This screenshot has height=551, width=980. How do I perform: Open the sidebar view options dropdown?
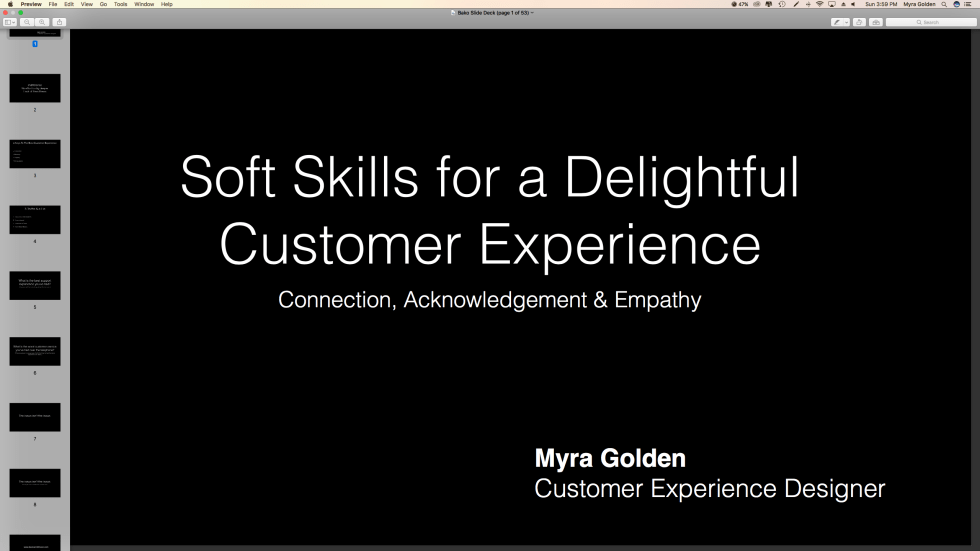click(x=10, y=22)
